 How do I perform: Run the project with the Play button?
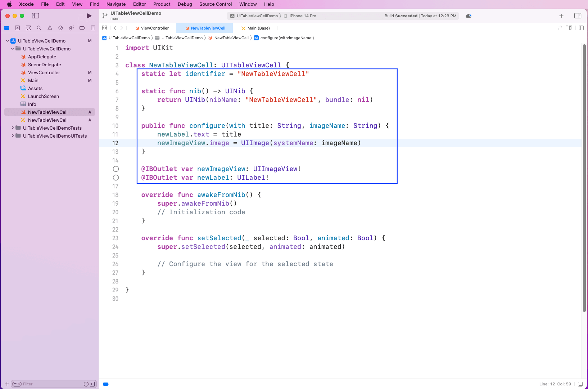coord(89,16)
